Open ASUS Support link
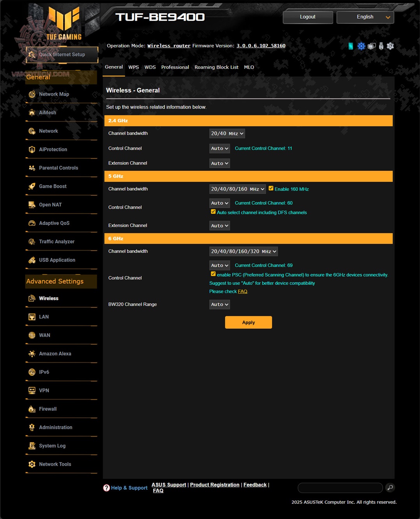The image size is (420, 519). (x=169, y=485)
